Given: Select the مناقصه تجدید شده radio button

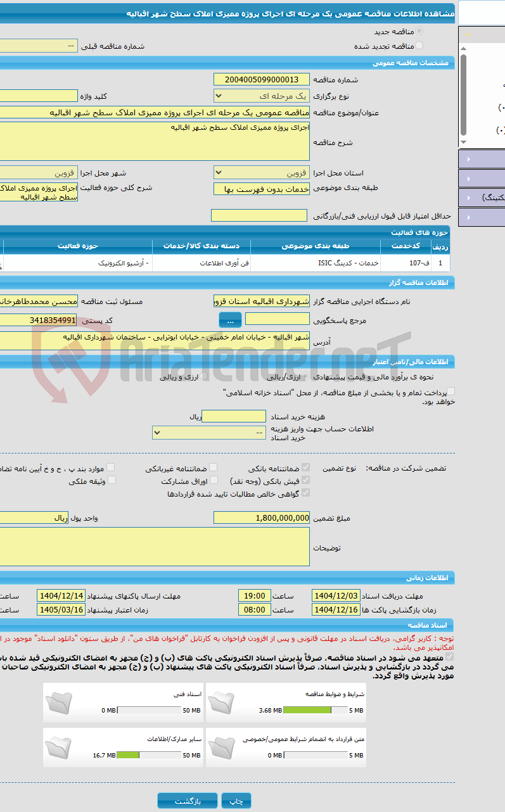Looking at the screenshot, I should tap(419, 46).
